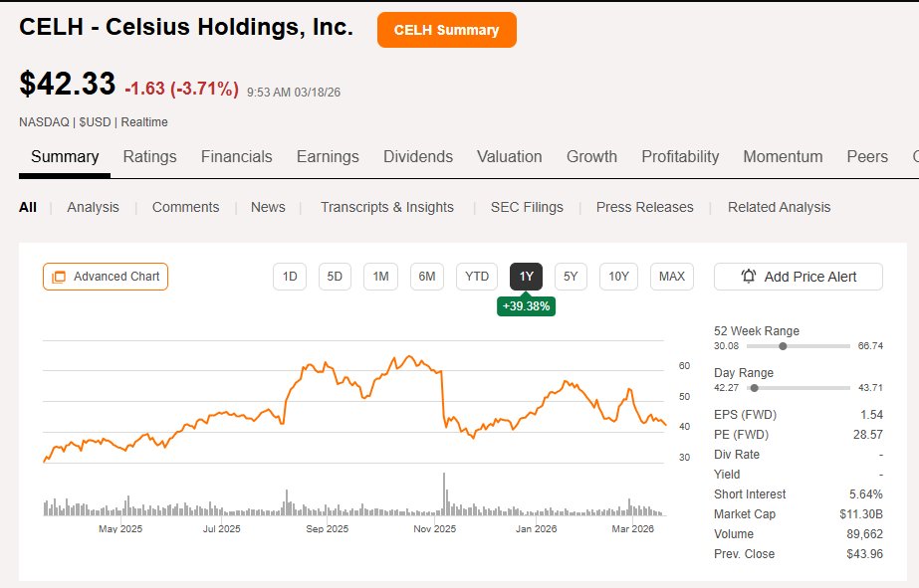Viewport: 919px width, 588px height.
Task: Show the 6M price chart
Action: (427, 277)
